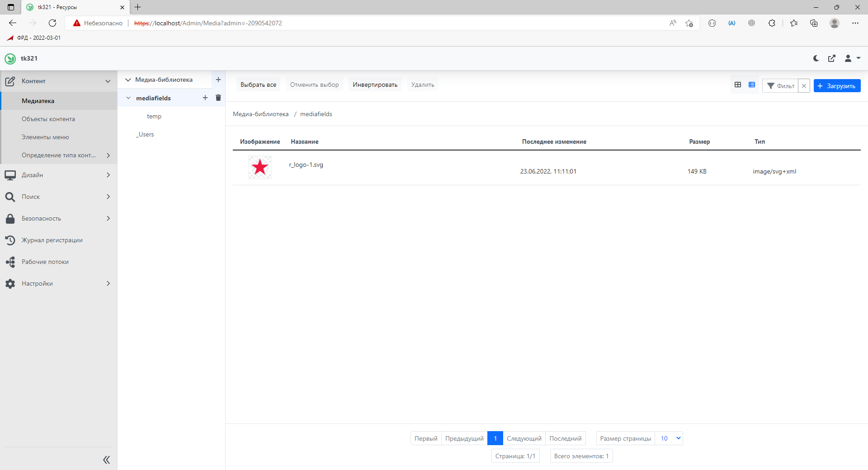Open the page size dropdown set to 10

pos(669,438)
